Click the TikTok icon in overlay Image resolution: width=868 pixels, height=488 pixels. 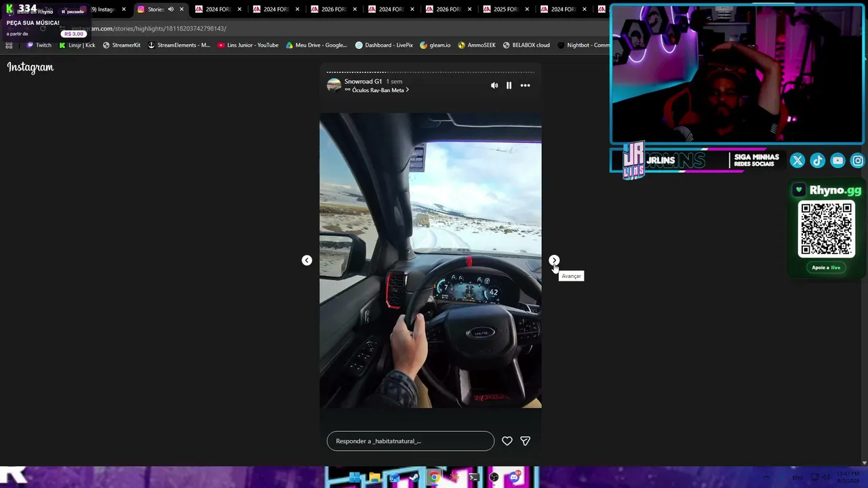[x=818, y=161]
